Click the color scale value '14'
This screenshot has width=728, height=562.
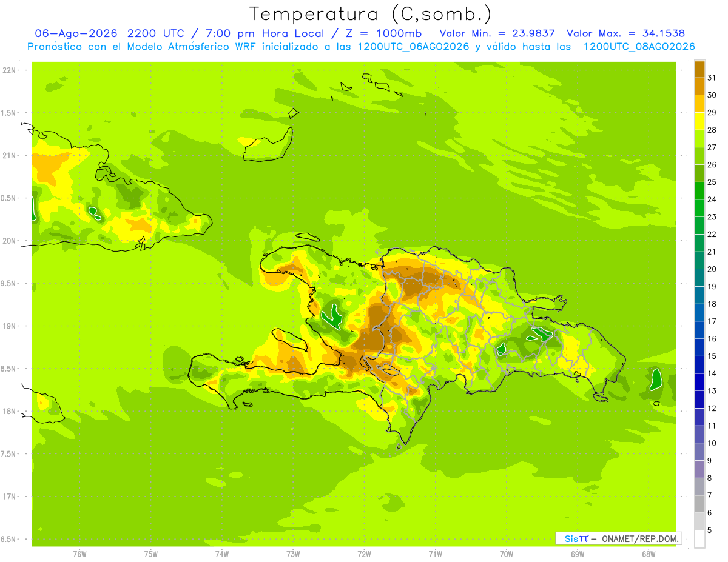(712, 373)
